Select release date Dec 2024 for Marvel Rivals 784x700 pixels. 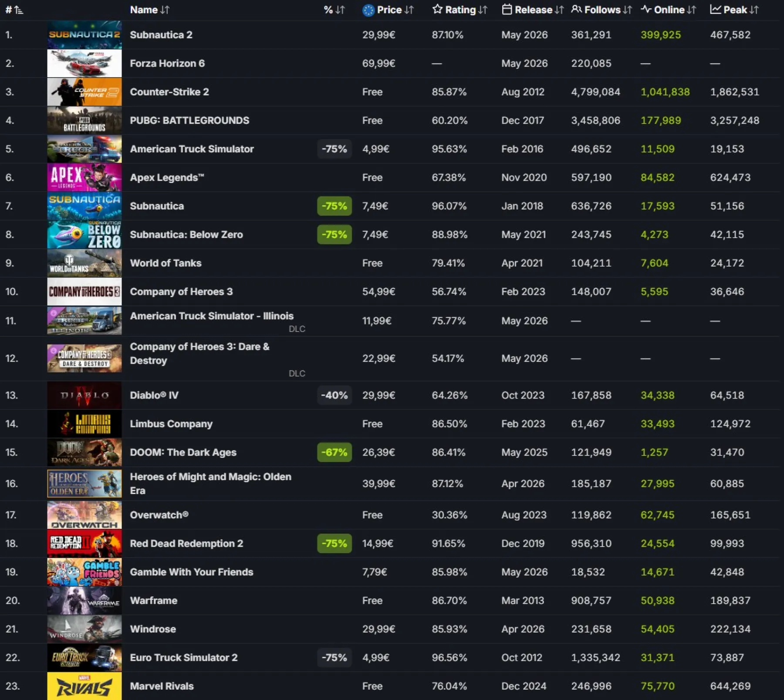[x=524, y=686]
